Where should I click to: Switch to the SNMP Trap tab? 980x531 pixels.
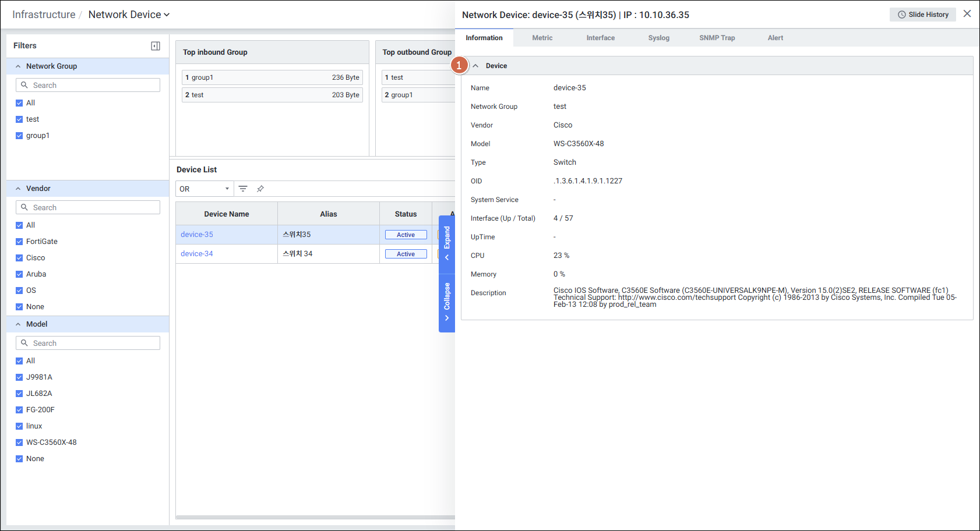coord(717,38)
